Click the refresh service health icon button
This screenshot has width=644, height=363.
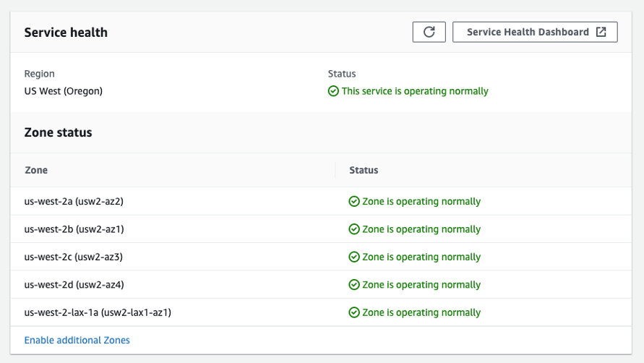429,32
